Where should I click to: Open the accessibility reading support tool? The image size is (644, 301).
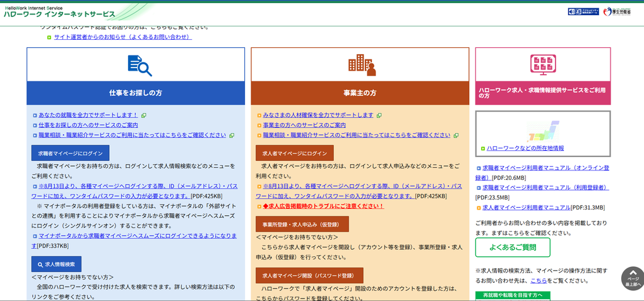583,11
